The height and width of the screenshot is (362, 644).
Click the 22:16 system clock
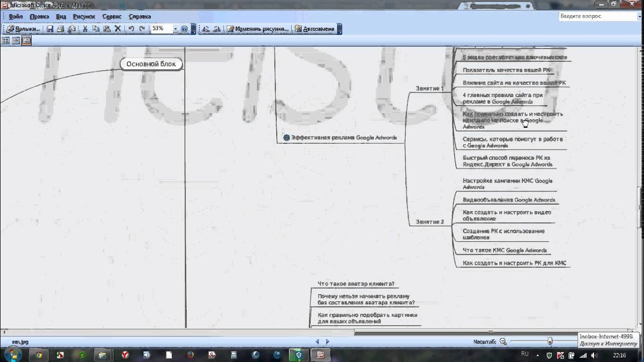pyautogui.click(x=619, y=355)
